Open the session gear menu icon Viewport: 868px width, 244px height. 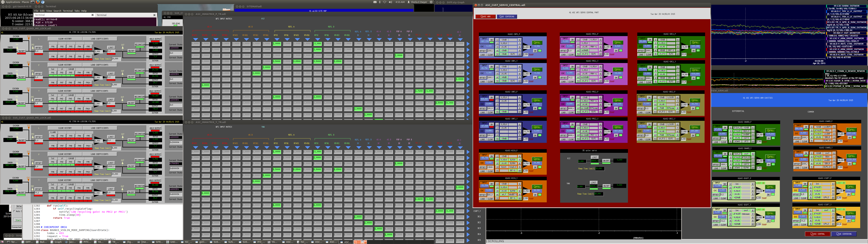point(431,2)
